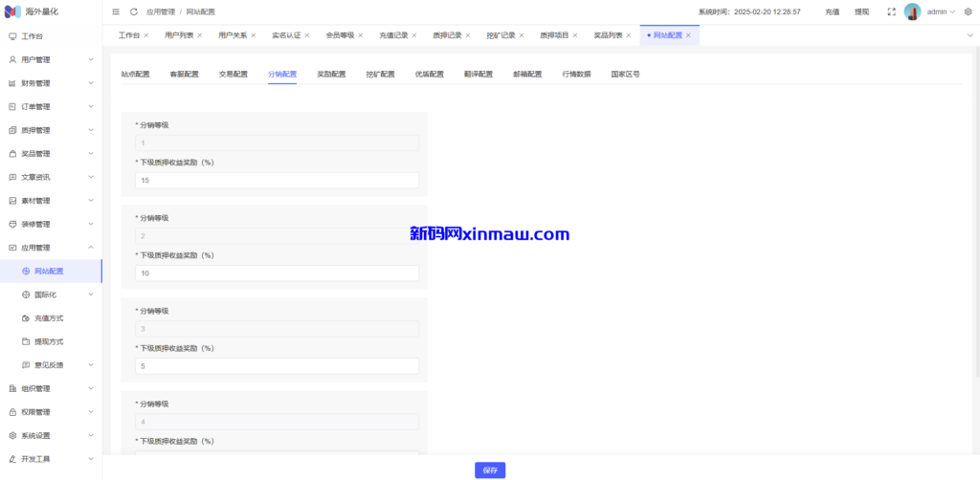Expand the 系统设置 sidebar menu
The width and height of the screenshot is (980, 480).
(52, 436)
